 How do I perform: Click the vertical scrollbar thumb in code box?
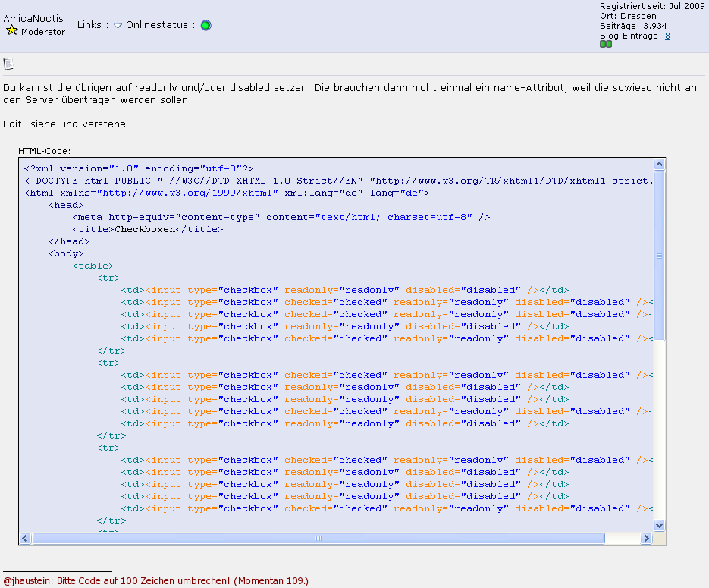point(659,256)
